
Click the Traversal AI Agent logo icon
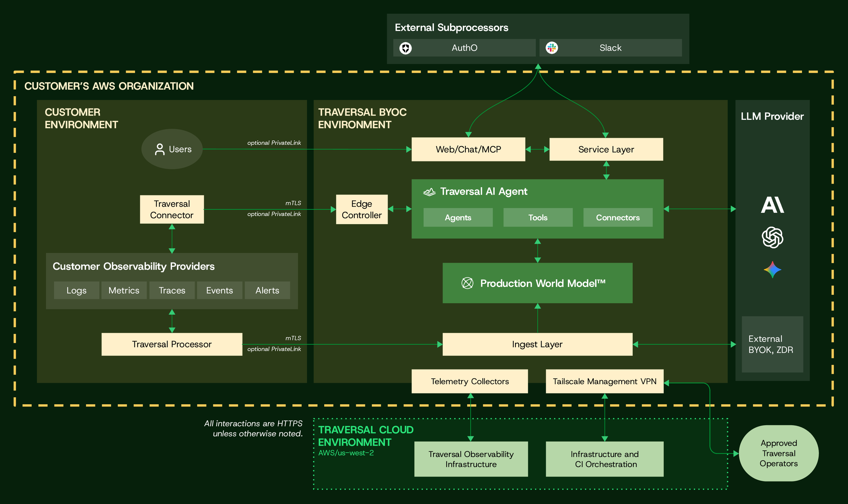(429, 192)
